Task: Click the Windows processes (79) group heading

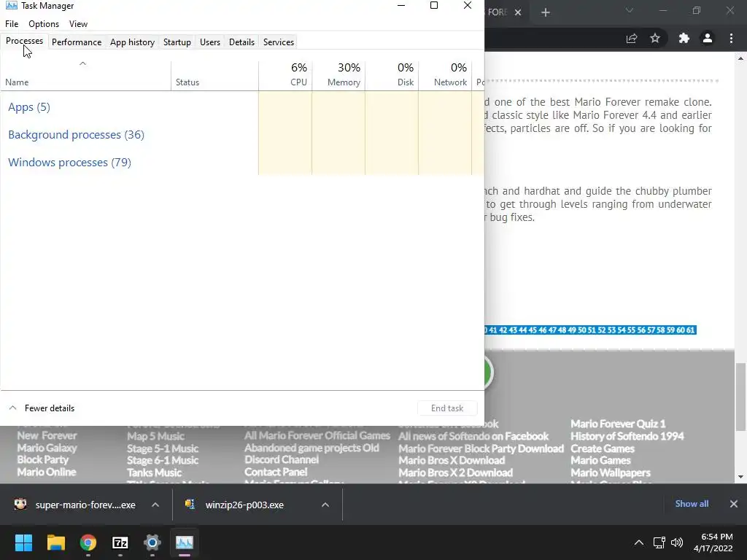Action: pyautogui.click(x=69, y=163)
